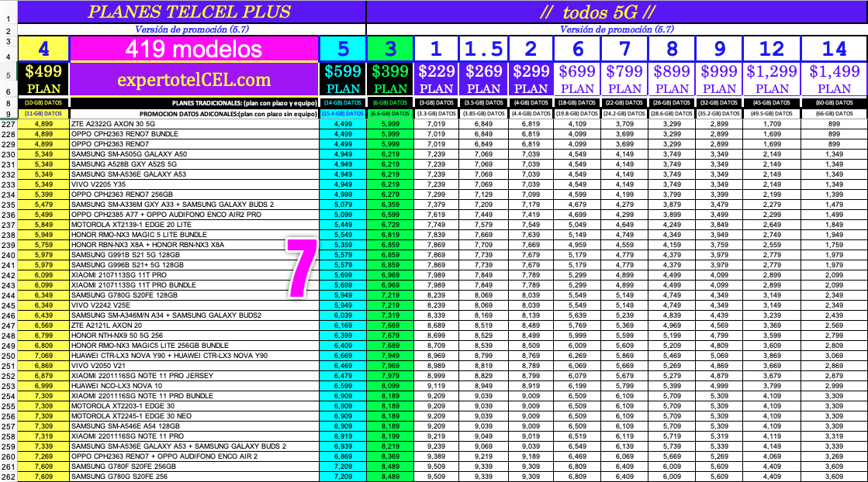Image resolution: width=868 pixels, height=482 pixels.
Task: Select HONOR NTH-NX9 50 5G 256 cell
Action: click(x=194, y=336)
